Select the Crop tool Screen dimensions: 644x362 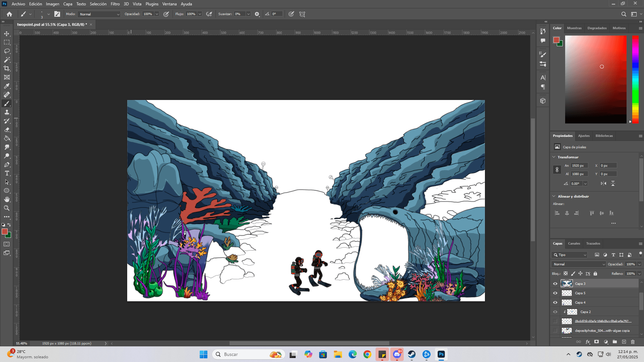(7, 68)
